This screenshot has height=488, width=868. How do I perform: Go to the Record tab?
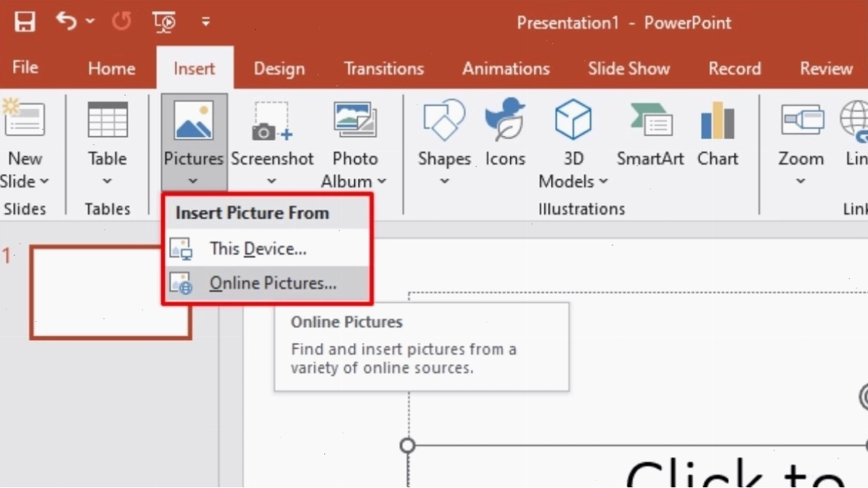734,69
